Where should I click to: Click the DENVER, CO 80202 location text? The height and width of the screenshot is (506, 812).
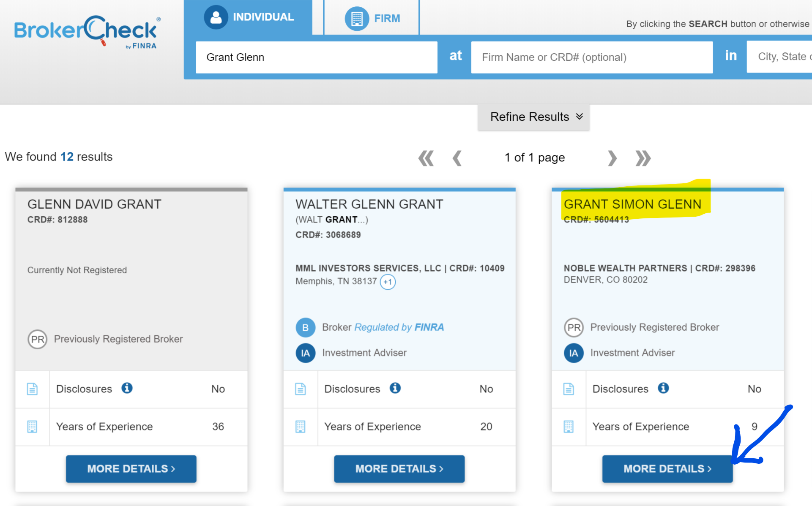[605, 280]
